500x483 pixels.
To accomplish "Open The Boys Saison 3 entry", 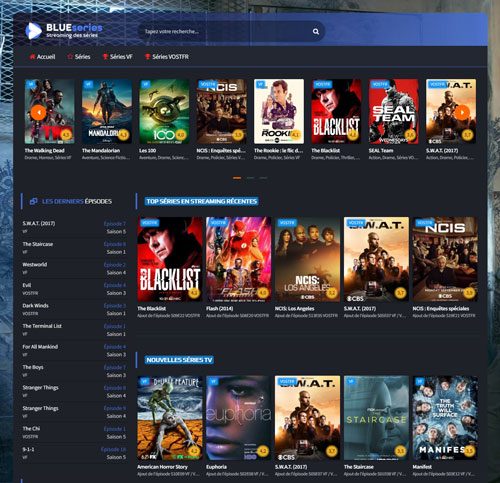I will [x=74, y=371].
